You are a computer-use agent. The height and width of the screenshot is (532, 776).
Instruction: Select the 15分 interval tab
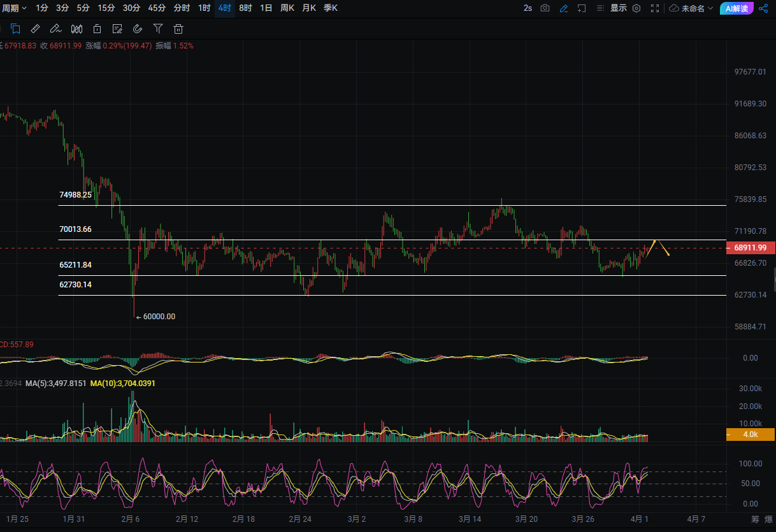click(106, 8)
